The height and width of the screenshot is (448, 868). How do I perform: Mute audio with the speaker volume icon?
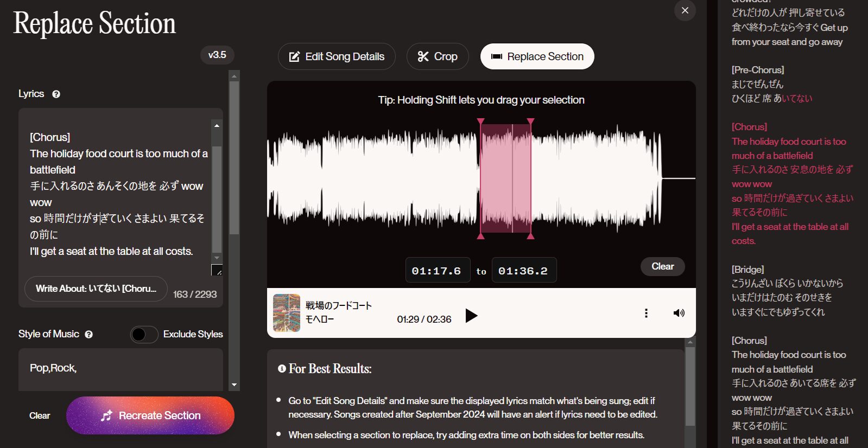pyautogui.click(x=679, y=313)
